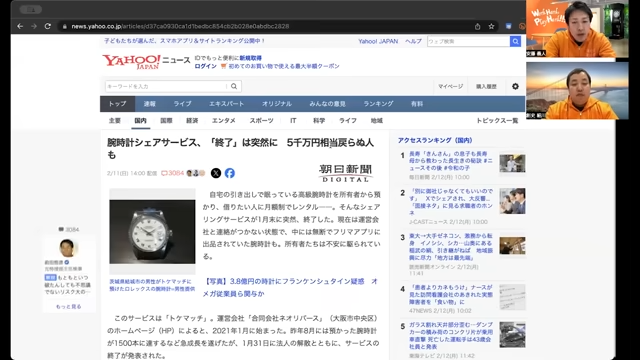Click the ログイン link

click(205, 66)
